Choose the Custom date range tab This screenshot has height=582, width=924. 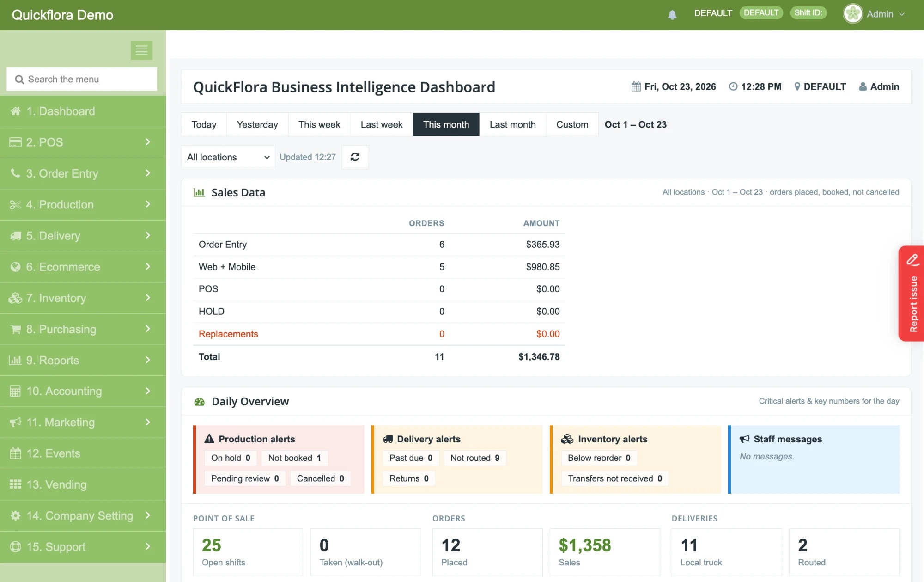click(572, 124)
